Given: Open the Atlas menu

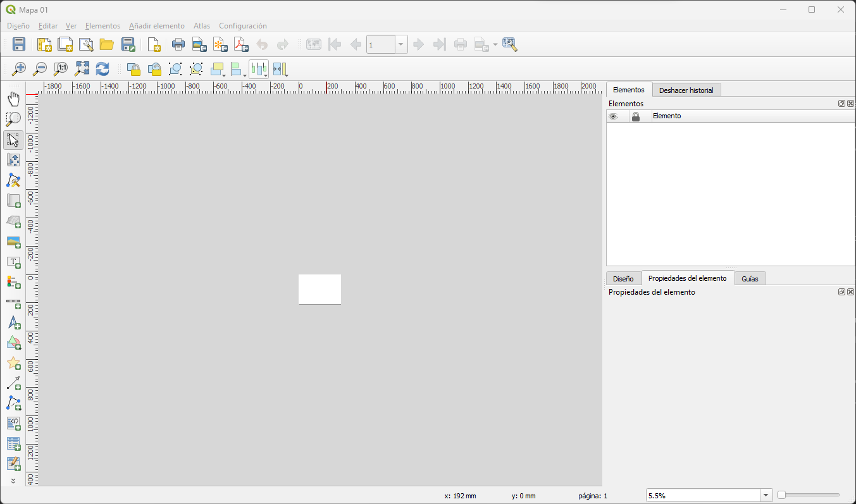Looking at the screenshot, I should coord(202,26).
